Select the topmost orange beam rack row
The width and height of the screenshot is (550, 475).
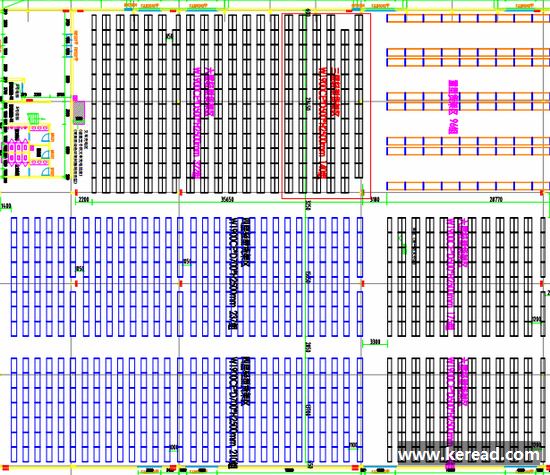click(x=468, y=18)
